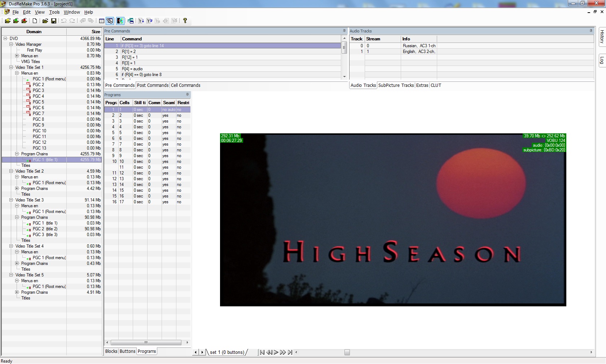Expand Program Chains under Video Title Set 2
Image resolution: width=606 pixels, height=364 pixels.
[17, 188]
